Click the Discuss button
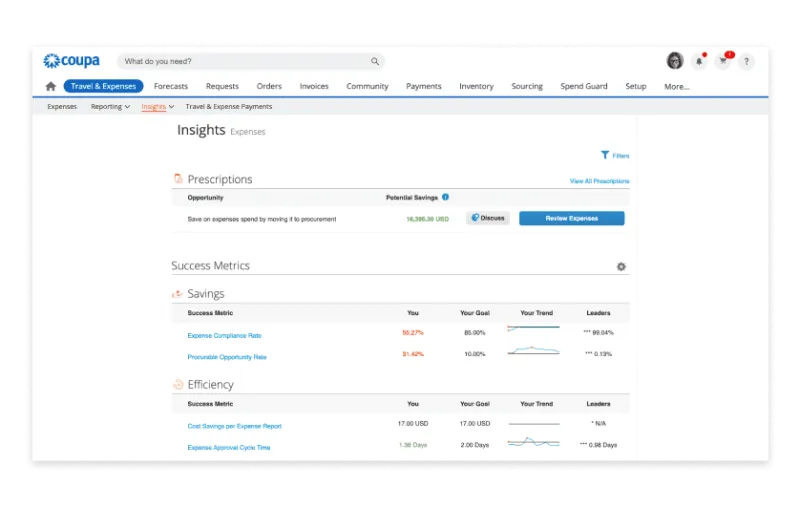The width and height of the screenshot is (800, 507). 488,218
